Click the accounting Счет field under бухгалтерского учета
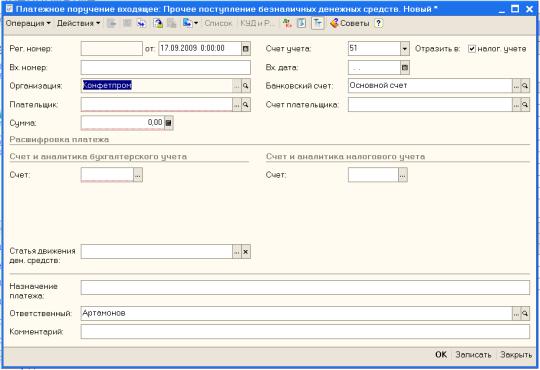The height and width of the screenshot is (370, 540). click(x=107, y=175)
